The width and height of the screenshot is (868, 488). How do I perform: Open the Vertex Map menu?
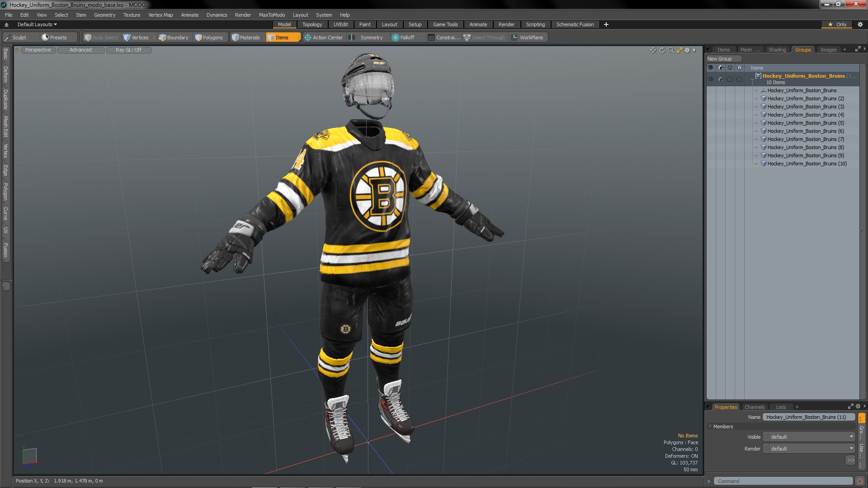[x=160, y=15]
